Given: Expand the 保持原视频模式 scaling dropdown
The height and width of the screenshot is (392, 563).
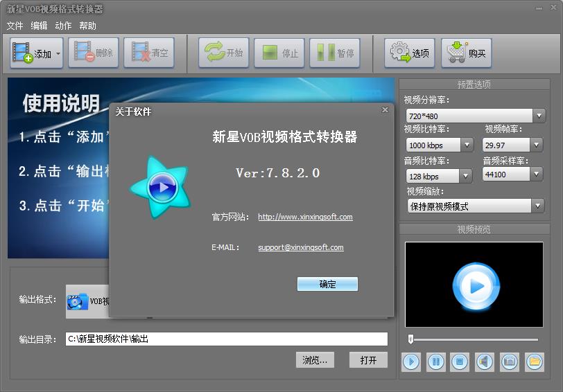Looking at the screenshot, I should coord(538,206).
